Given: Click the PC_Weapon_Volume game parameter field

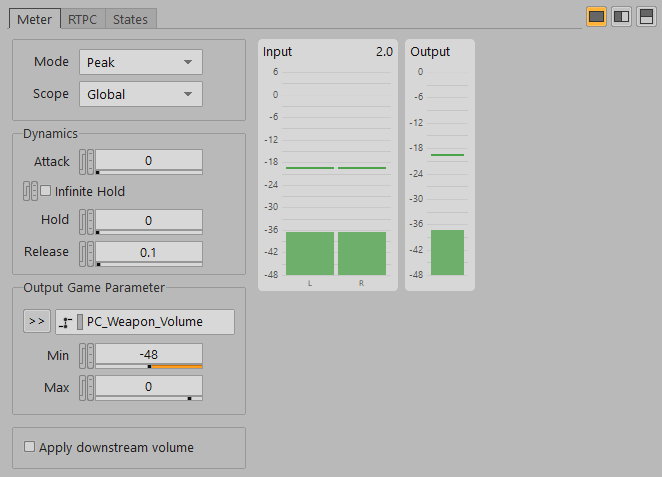Looking at the screenshot, I should pyautogui.click(x=145, y=322).
